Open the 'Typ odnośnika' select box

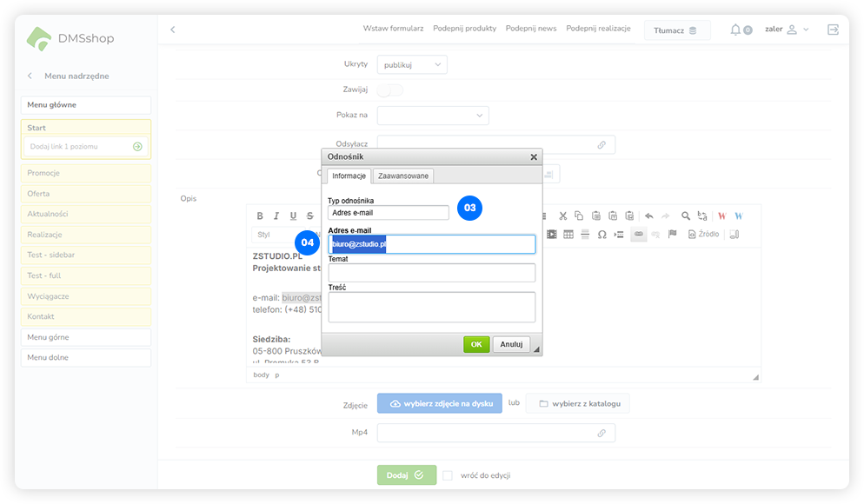(x=389, y=212)
